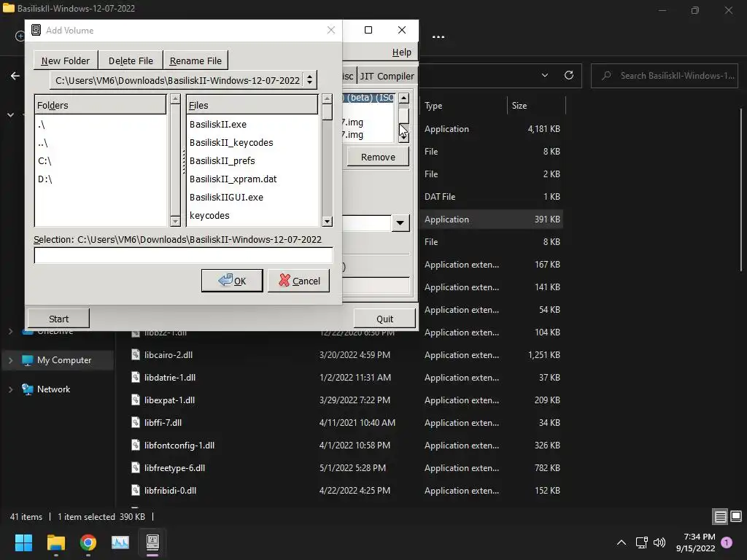This screenshot has height=560, width=747.
Task: Click the Folders column header
Action: [x=101, y=105]
